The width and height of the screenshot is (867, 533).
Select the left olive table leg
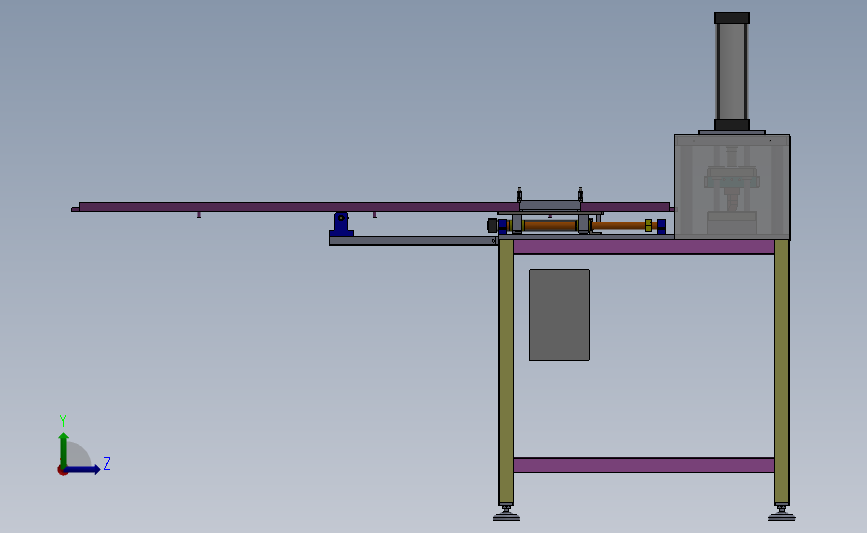click(506, 371)
